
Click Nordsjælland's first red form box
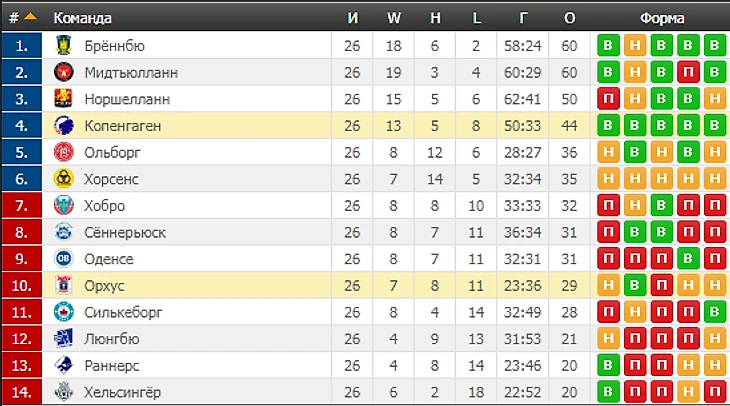pos(607,99)
